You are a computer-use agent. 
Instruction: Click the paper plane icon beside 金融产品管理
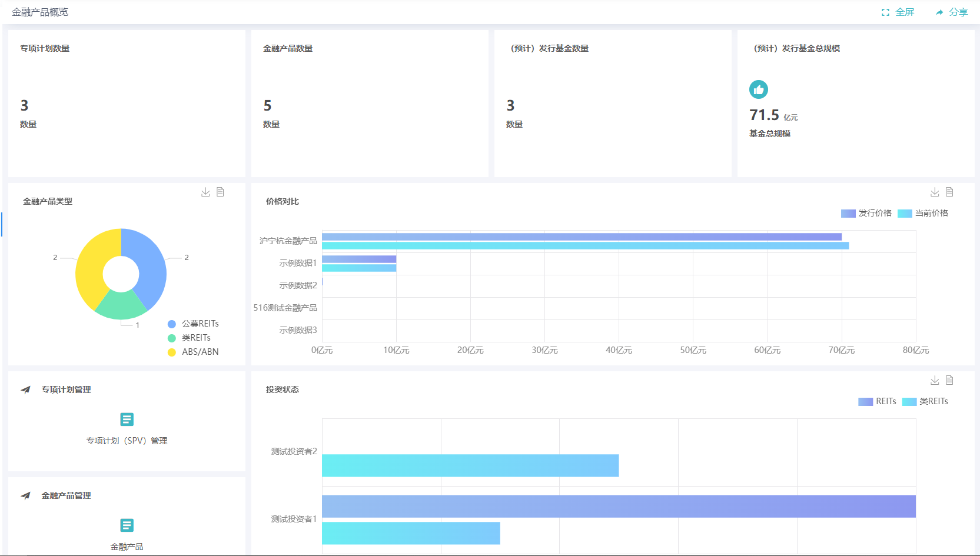(25, 495)
